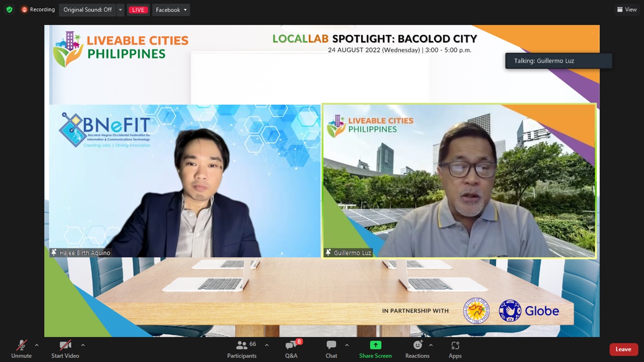
Task: Open the Facebook live stream dropdown
Action: coord(171,10)
